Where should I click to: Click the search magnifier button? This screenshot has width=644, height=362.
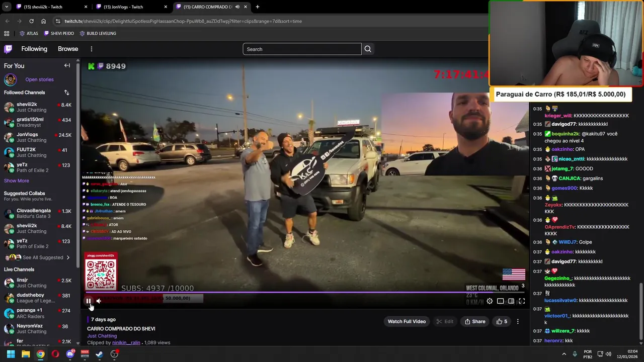[368, 49]
